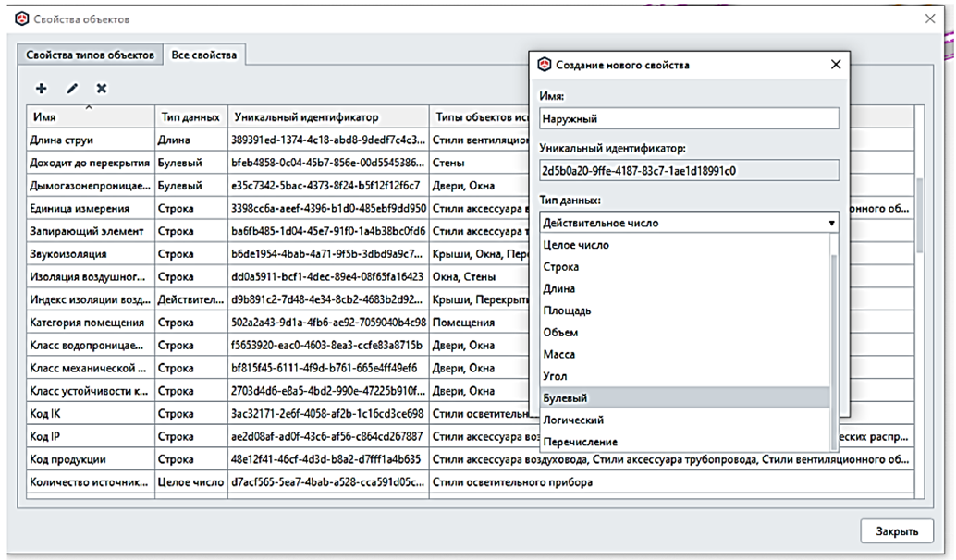Collapse the 'Тип данных' dropdown arrow
Image resolution: width=956 pixels, height=560 pixels.
click(x=831, y=223)
